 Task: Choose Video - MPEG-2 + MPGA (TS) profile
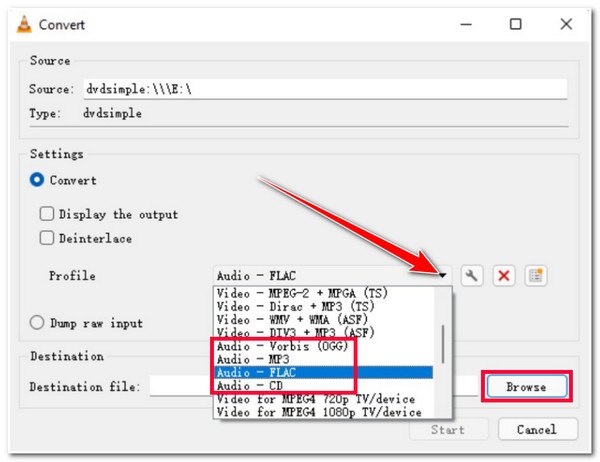point(323,293)
